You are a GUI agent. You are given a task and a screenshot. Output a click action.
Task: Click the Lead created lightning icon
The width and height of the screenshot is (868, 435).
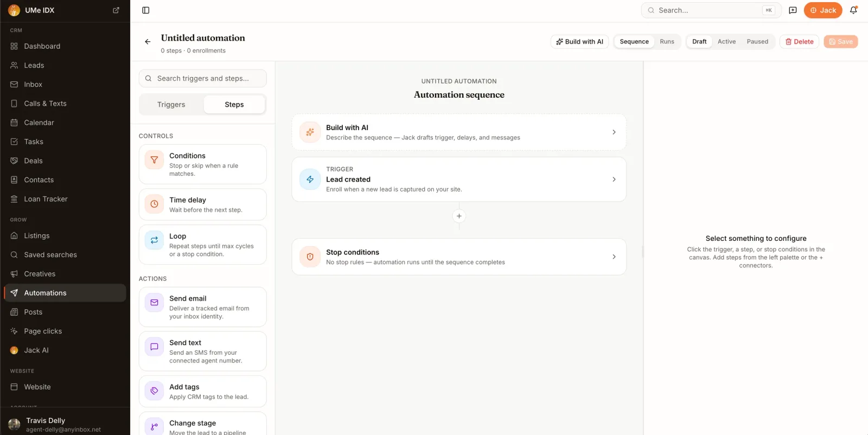[x=310, y=180]
